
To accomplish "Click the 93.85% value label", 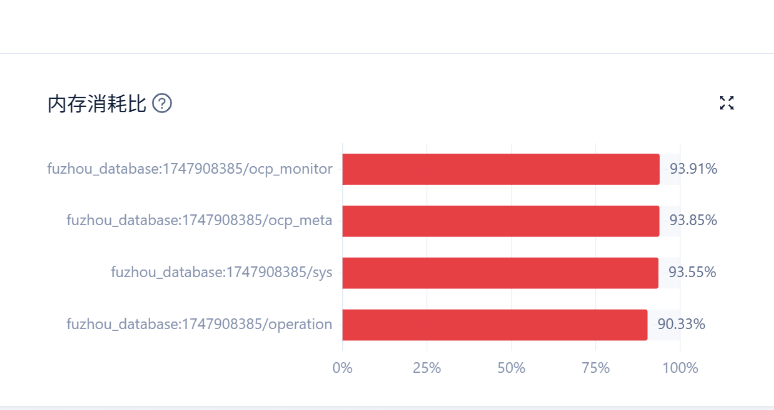I will [x=693, y=220].
